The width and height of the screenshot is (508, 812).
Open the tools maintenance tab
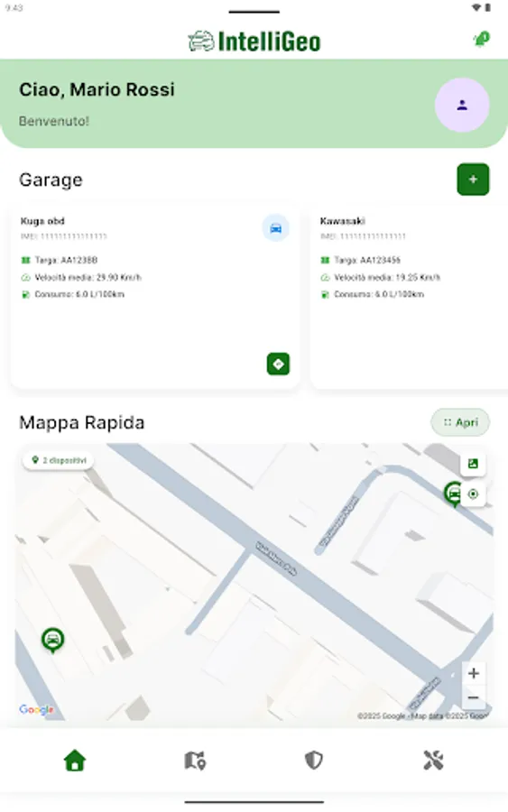pos(433,761)
